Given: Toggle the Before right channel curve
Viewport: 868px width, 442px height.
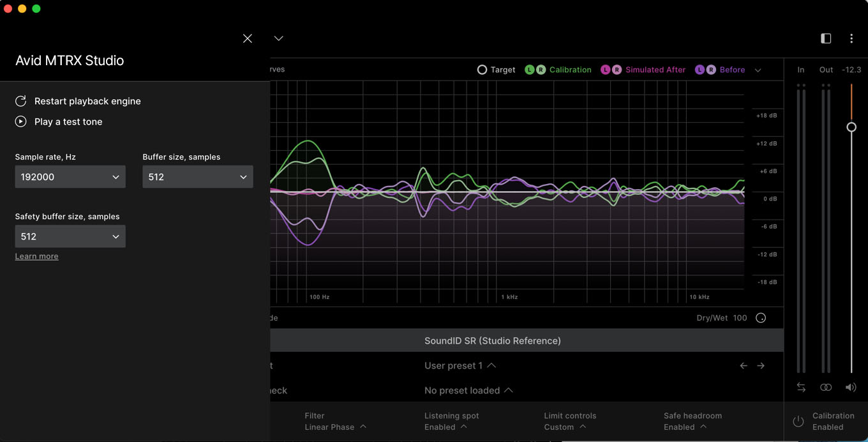Looking at the screenshot, I should (711, 70).
